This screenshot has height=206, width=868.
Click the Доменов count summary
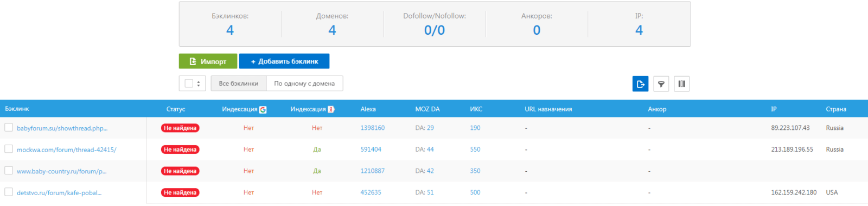click(x=332, y=24)
